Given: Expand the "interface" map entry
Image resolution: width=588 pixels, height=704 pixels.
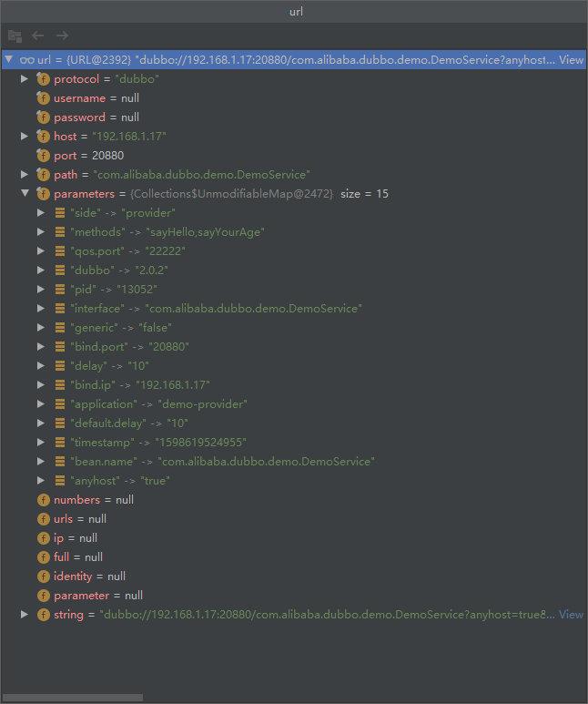Looking at the screenshot, I should click(x=41, y=309).
